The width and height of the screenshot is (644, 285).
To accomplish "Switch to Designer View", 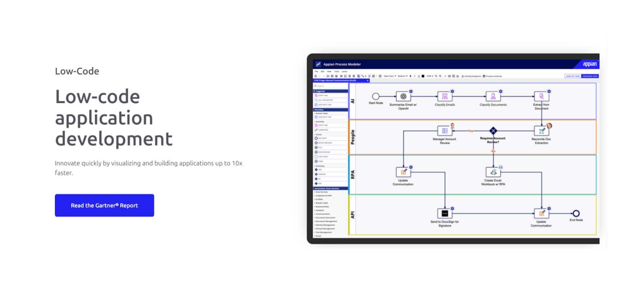I will tap(590, 76).
